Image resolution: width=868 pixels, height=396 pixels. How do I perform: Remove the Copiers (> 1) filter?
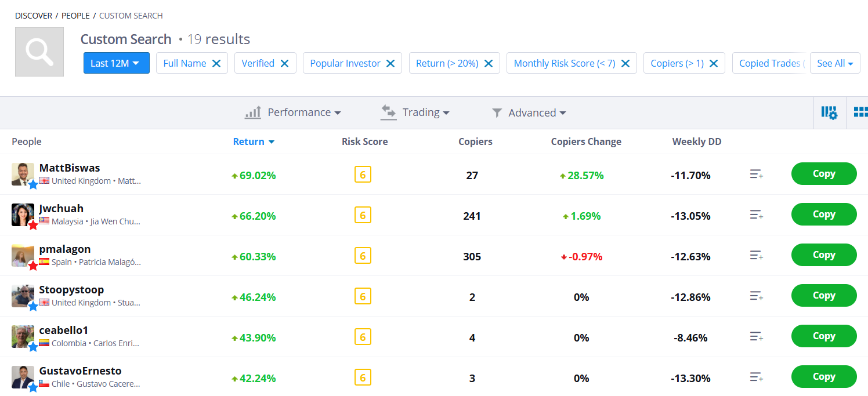(x=714, y=63)
